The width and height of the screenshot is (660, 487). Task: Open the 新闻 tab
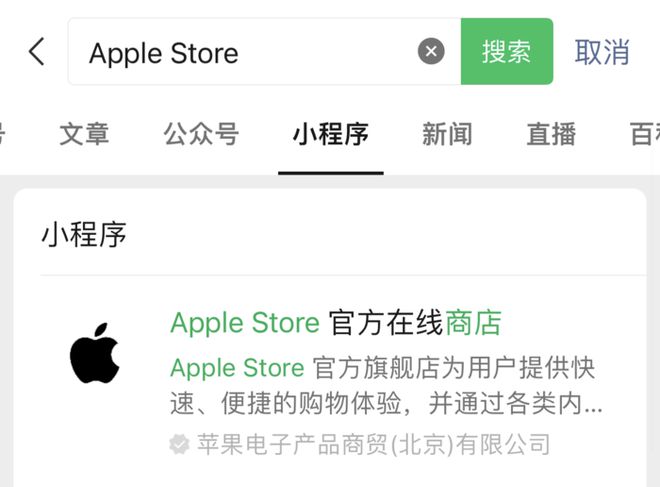(x=447, y=134)
